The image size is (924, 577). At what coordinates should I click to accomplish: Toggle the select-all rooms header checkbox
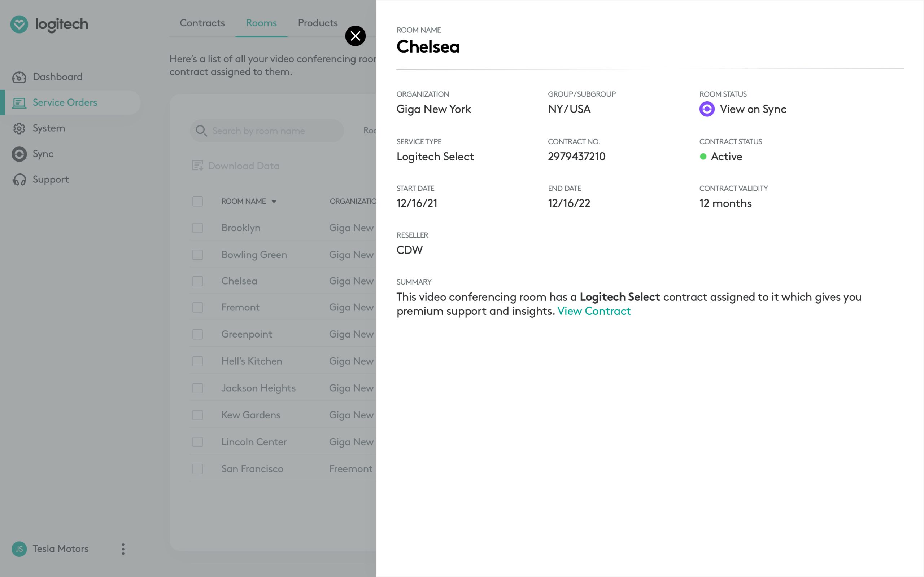click(197, 202)
